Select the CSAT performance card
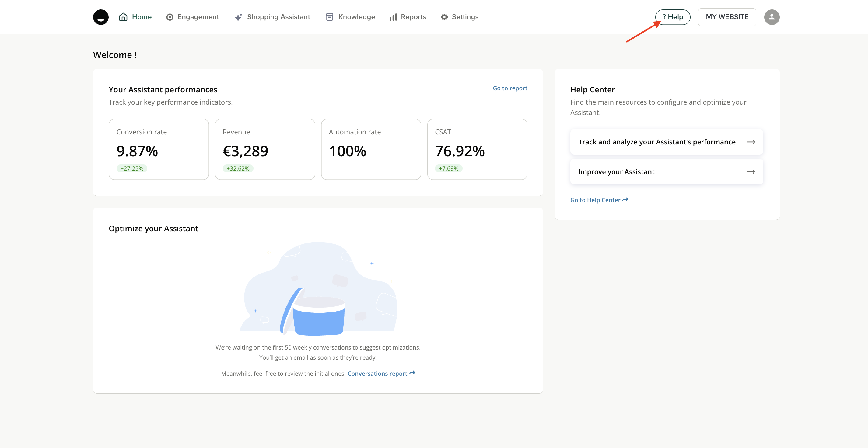This screenshot has height=448, width=868. (477, 149)
